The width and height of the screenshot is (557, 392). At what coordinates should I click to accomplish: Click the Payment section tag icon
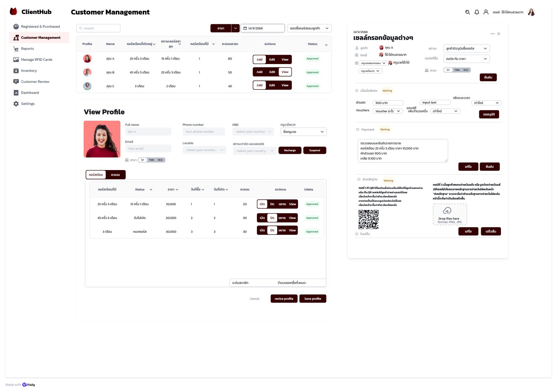point(358,129)
